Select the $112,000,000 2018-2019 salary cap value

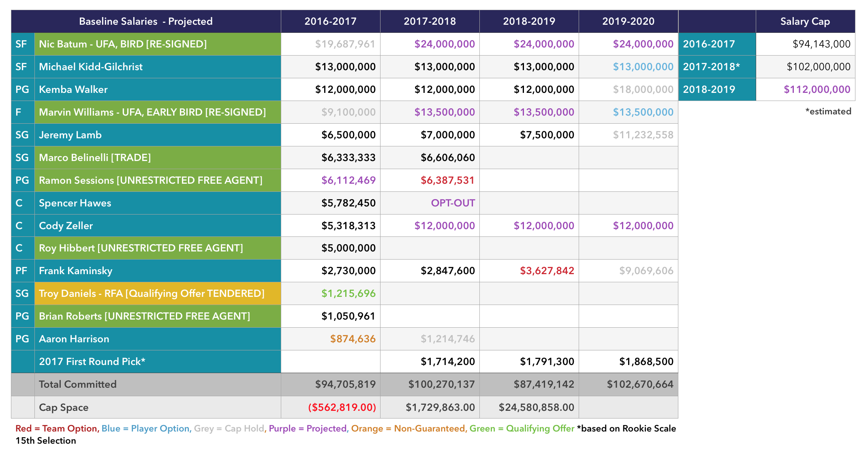[817, 89]
